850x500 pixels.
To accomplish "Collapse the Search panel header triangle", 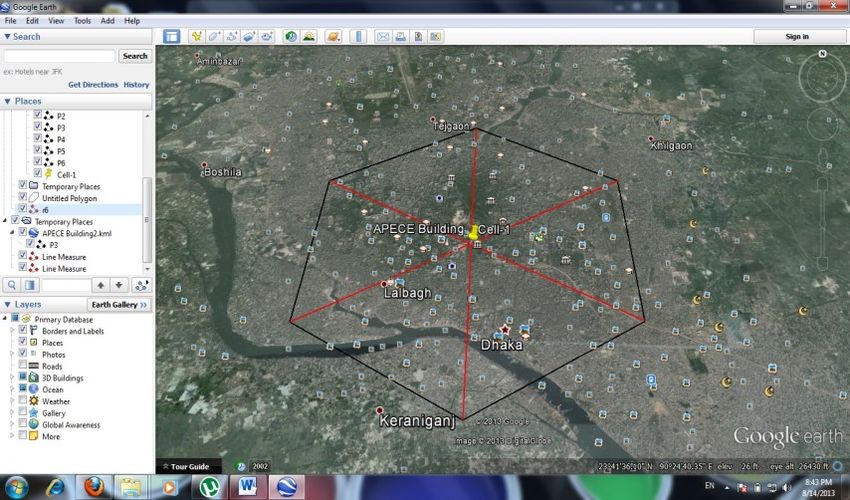I will [x=7, y=36].
